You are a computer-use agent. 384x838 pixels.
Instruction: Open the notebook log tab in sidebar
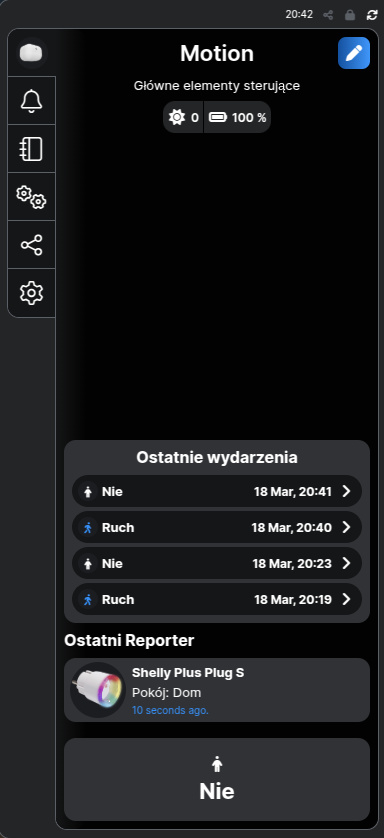[x=32, y=149]
